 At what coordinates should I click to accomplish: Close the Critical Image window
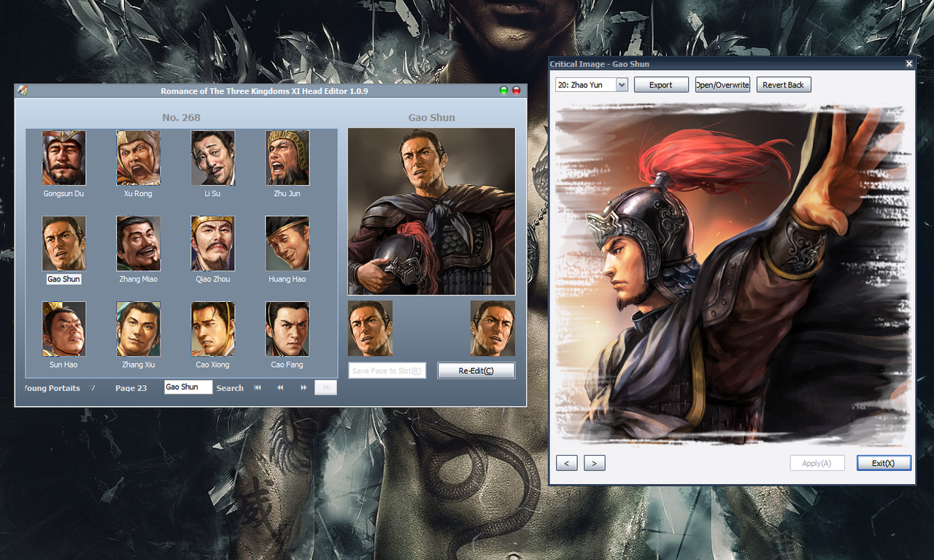(x=909, y=63)
